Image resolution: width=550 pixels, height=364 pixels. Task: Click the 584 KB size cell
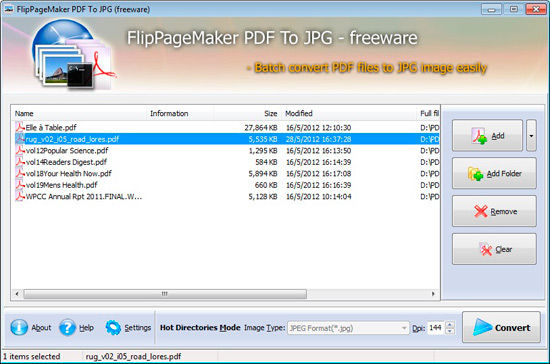pyautogui.click(x=266, y=162)
